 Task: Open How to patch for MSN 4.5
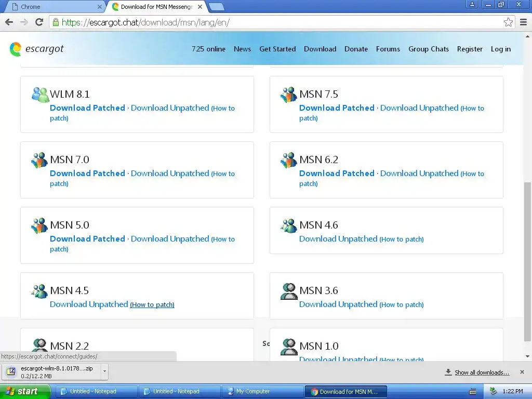[152, 304]
